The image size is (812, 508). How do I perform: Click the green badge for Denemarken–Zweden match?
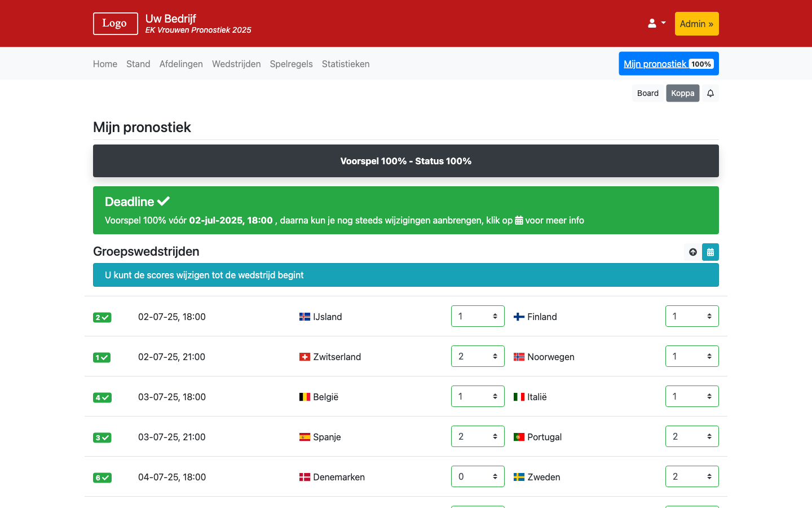[x=102, y=478]
